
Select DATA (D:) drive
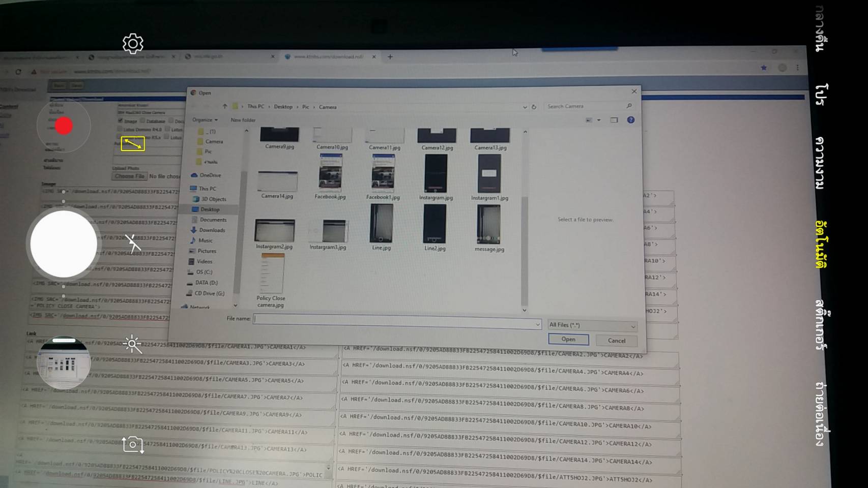[x=201, y=283]
